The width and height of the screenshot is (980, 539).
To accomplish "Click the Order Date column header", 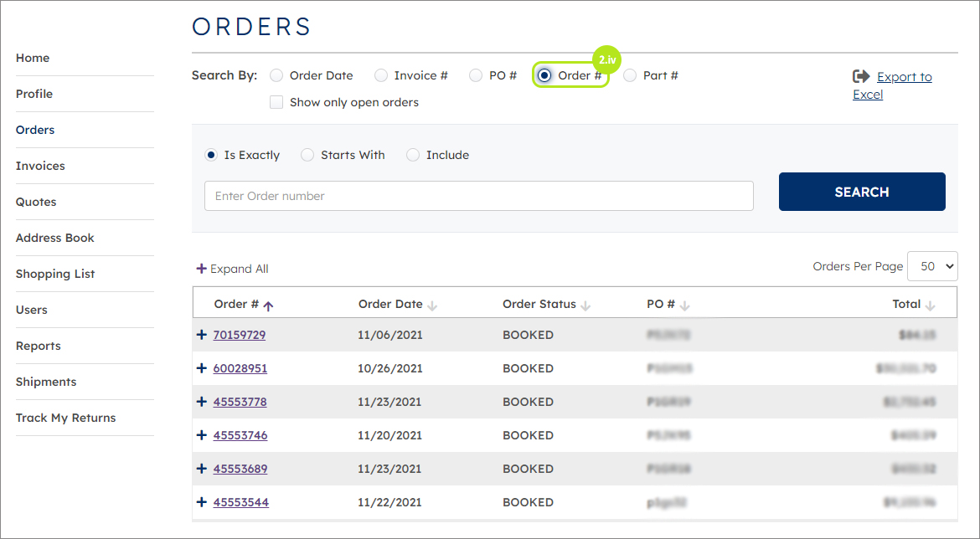I will click(390, 304).
